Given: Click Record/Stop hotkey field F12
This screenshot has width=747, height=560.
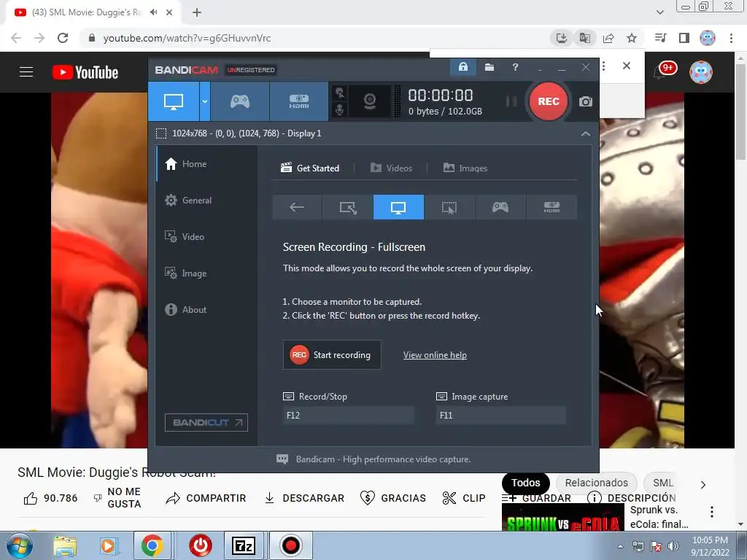Looking at the screenshot, I should (348, 415).
